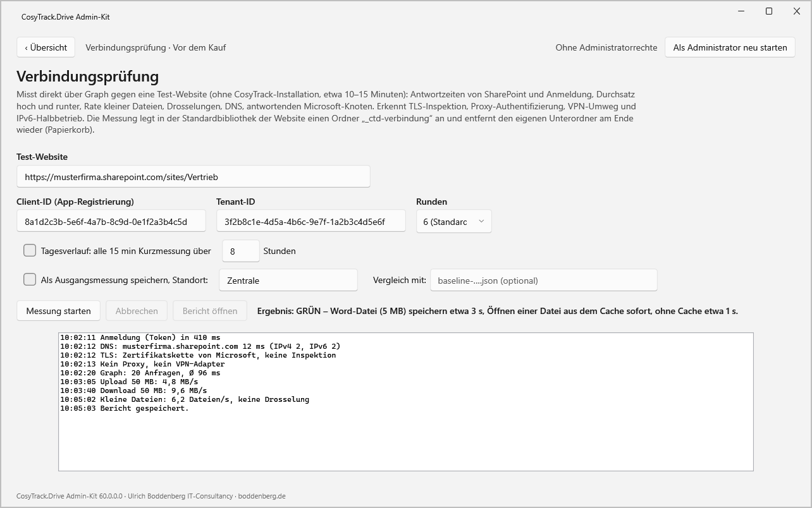Go back via the Übersicht button
Screen dimensions: 812x508
[x=46, y=47]
